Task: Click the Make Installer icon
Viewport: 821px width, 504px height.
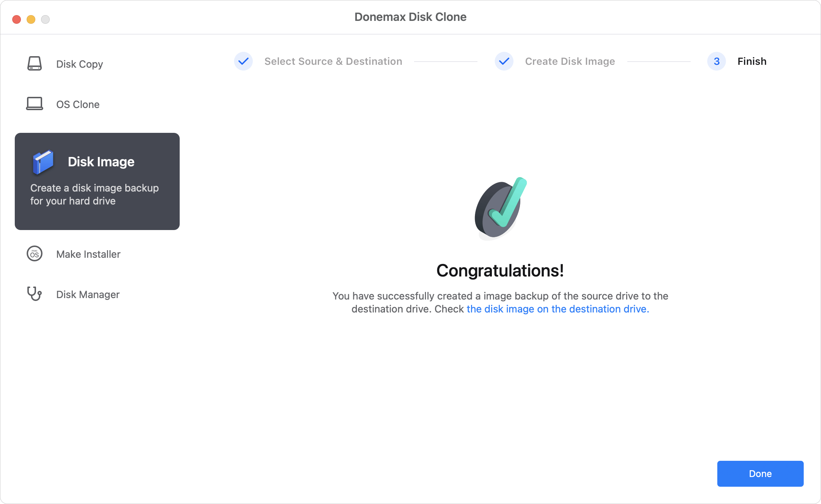Action: 35,254
